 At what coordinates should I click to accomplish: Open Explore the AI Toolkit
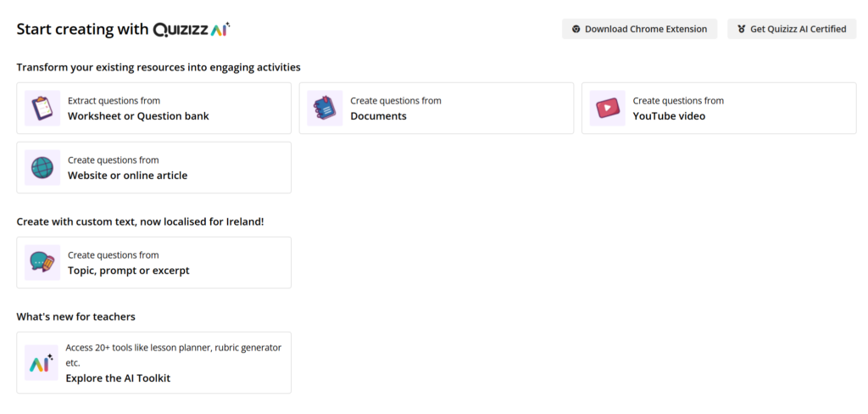point(118,378)
